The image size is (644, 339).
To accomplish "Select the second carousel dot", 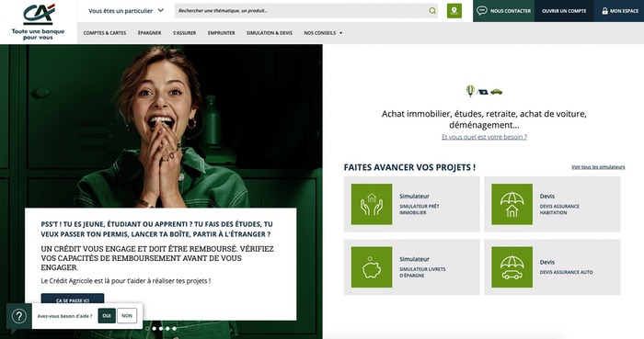I will (154, 328).
